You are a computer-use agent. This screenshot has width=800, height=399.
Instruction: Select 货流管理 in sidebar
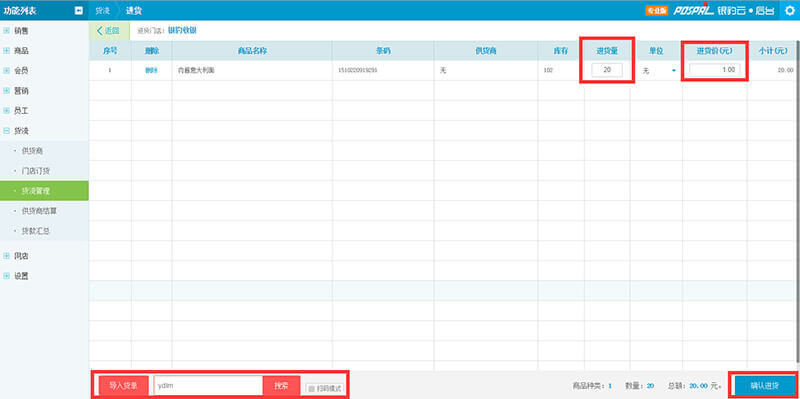[x=44, y=191]
